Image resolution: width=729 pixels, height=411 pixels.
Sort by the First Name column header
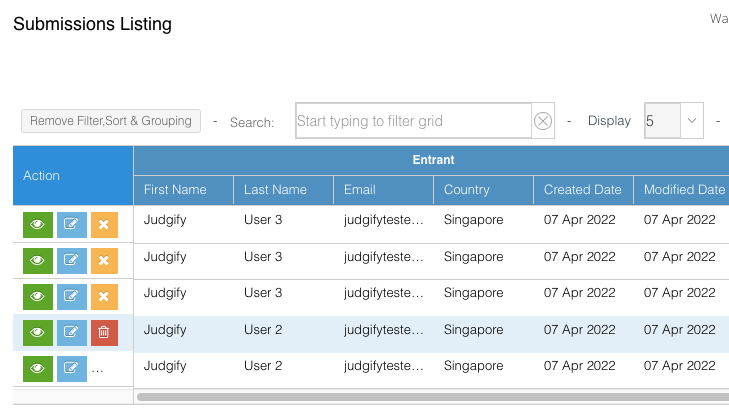pyautogui.click(x=175, y=190)
